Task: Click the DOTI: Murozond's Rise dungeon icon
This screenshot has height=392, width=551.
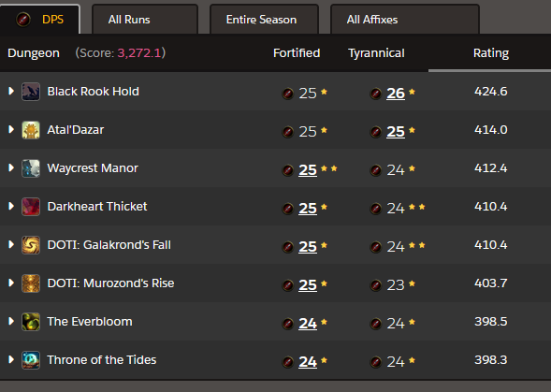Action: pyautogui.click(x=31, y=283)
